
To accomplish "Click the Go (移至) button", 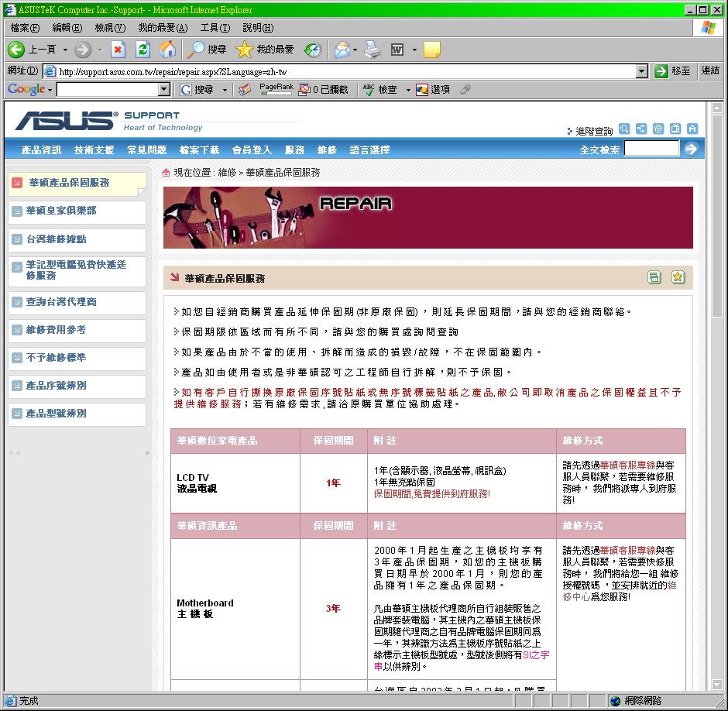I will [671, 71].
